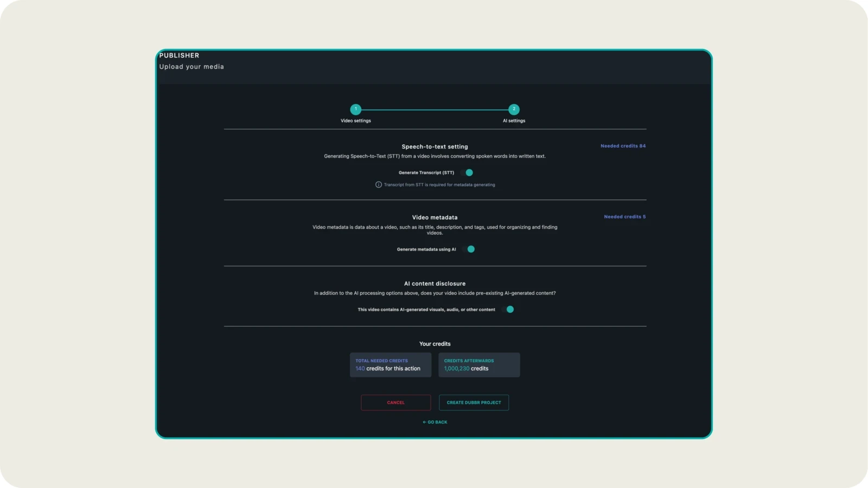Click the 'AI content disclosure' heading
The height and width of the screenshot is (488, 868).
(x=435, y=284)
